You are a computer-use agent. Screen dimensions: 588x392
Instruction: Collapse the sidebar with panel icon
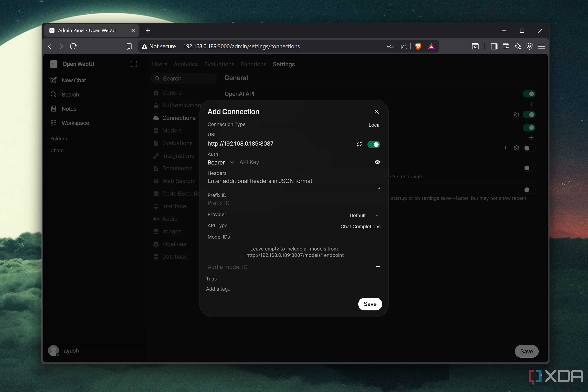coord(134,64)
